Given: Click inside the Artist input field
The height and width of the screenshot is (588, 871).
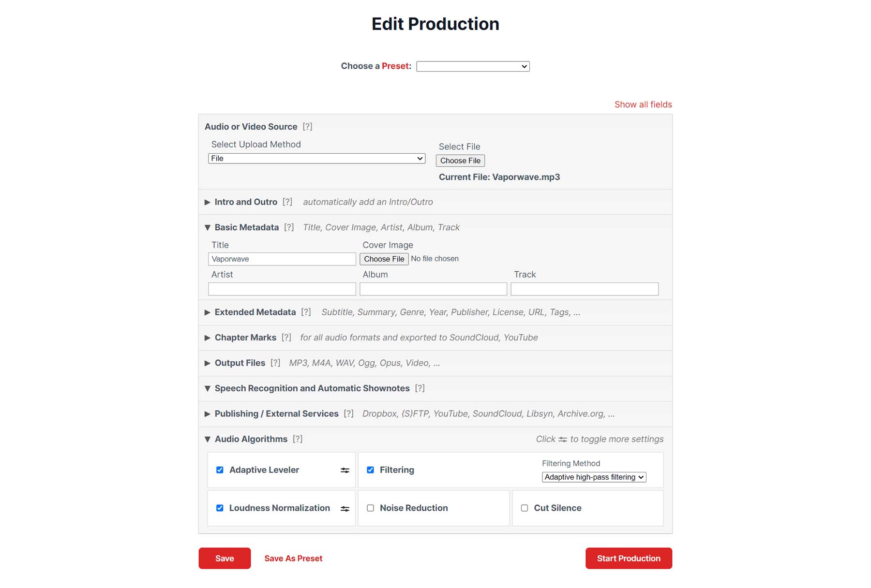Looking at the screenshot, I should [282, 289].
